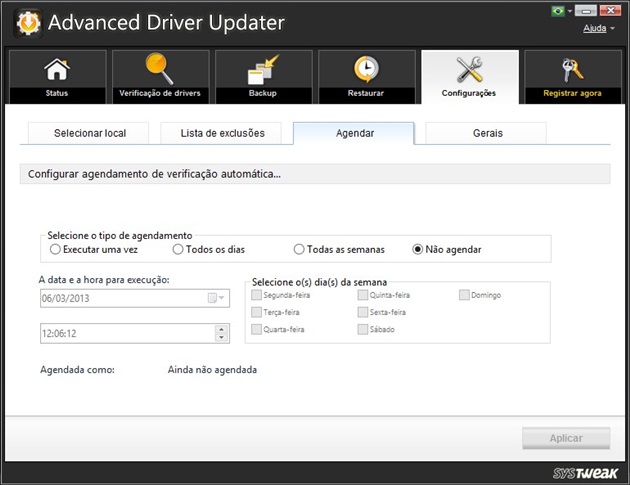
Task: Click the Brazil flag language icon
Action: 558,11
